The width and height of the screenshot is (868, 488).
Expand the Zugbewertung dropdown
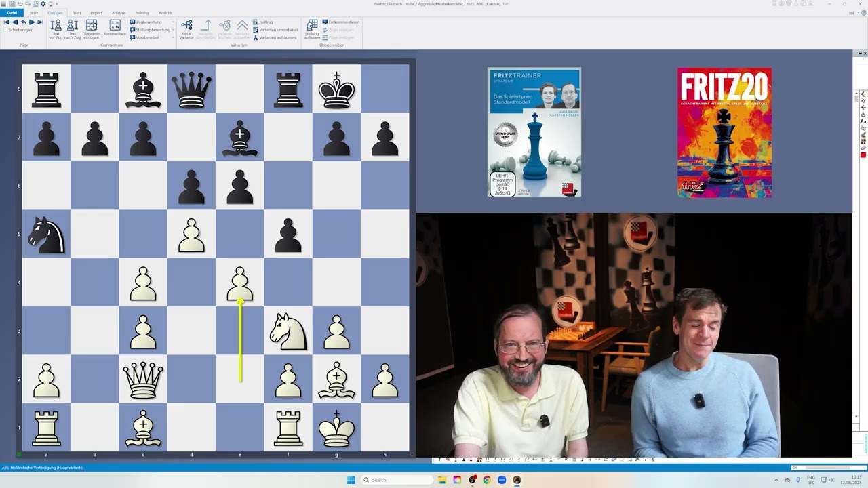pos(173,22)
